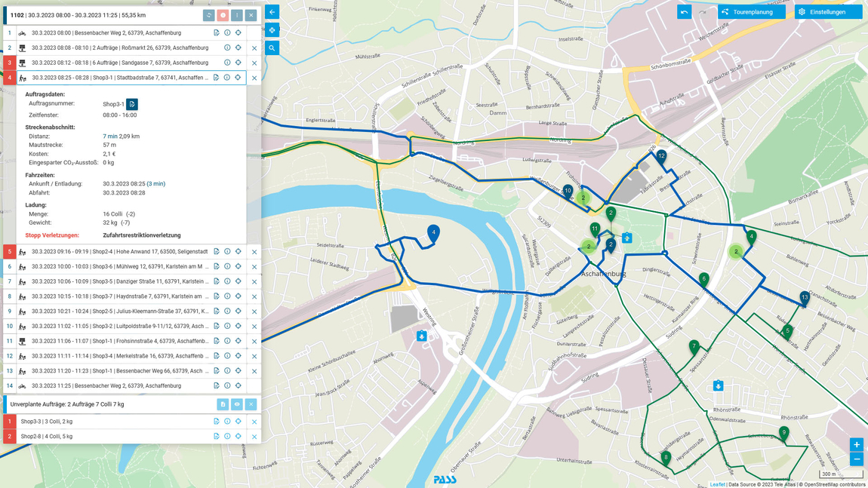Click the undo arrow button
868x488 pixels.
(x=684, y=12)
